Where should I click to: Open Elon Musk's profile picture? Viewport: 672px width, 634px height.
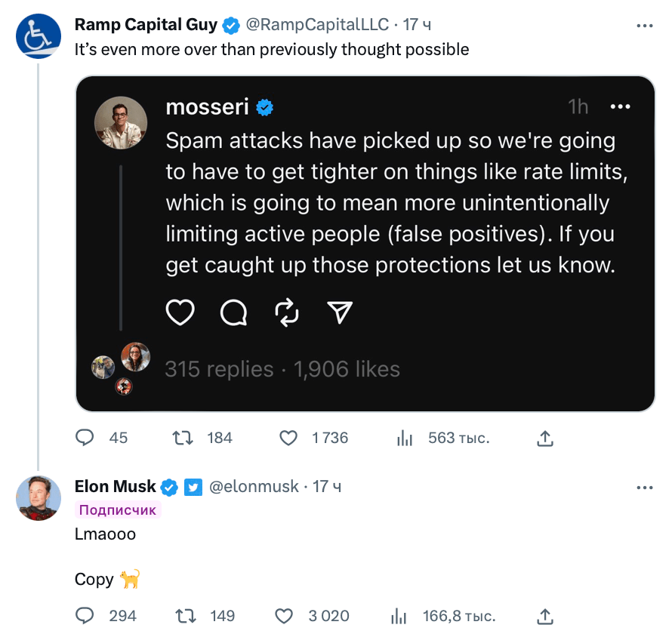coord(39,498)
